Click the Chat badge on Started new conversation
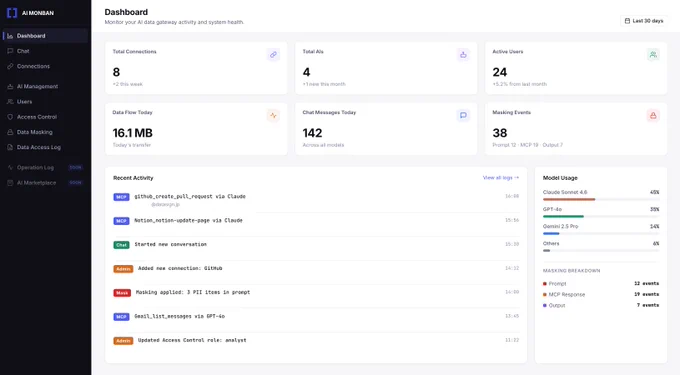Image resolution: width=680 pixels, height=375 pixels. [x=121, y=245]
